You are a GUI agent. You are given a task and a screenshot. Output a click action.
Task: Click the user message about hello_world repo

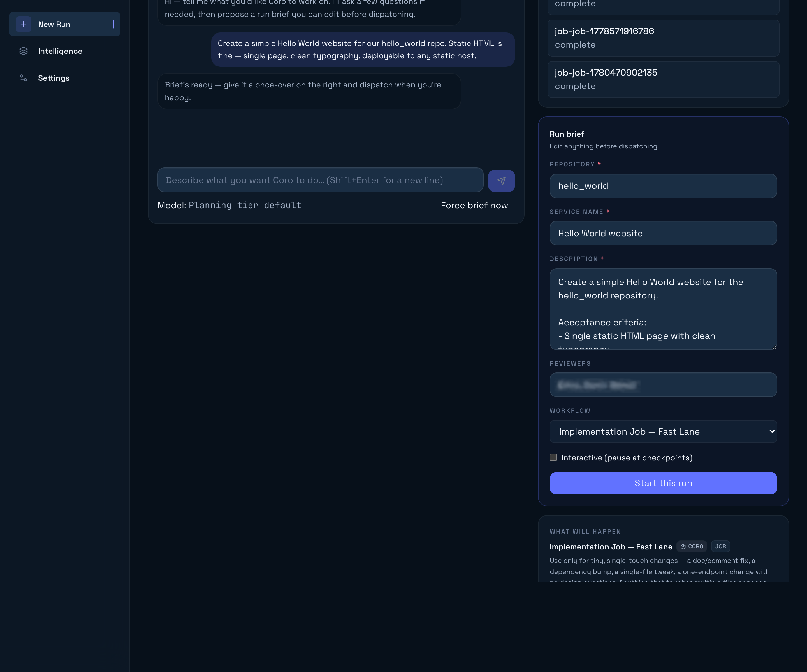[363, 50]
